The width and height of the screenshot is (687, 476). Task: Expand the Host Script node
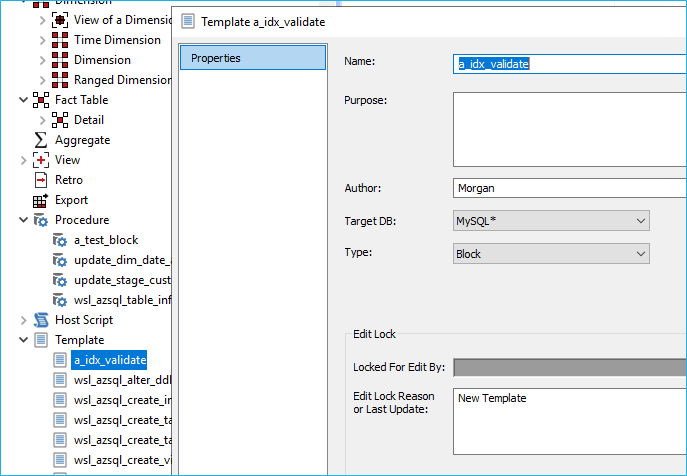pyautogui.click(x=24, y=320)
